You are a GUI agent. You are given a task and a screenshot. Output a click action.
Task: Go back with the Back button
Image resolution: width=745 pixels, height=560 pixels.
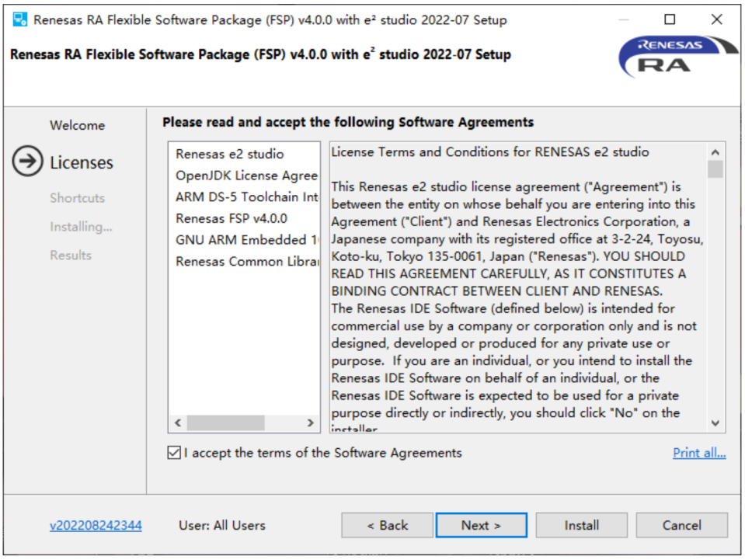tap(387, 525)
